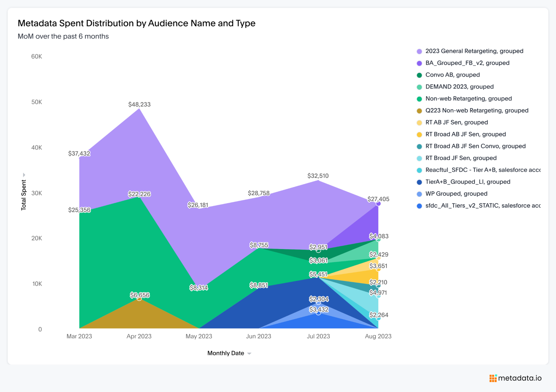The width and height of the screenshot is (556, 392).
Task: Click the dark blue TierA+B_Grouped_LI legend dot
Action: [x=420, y=182]
